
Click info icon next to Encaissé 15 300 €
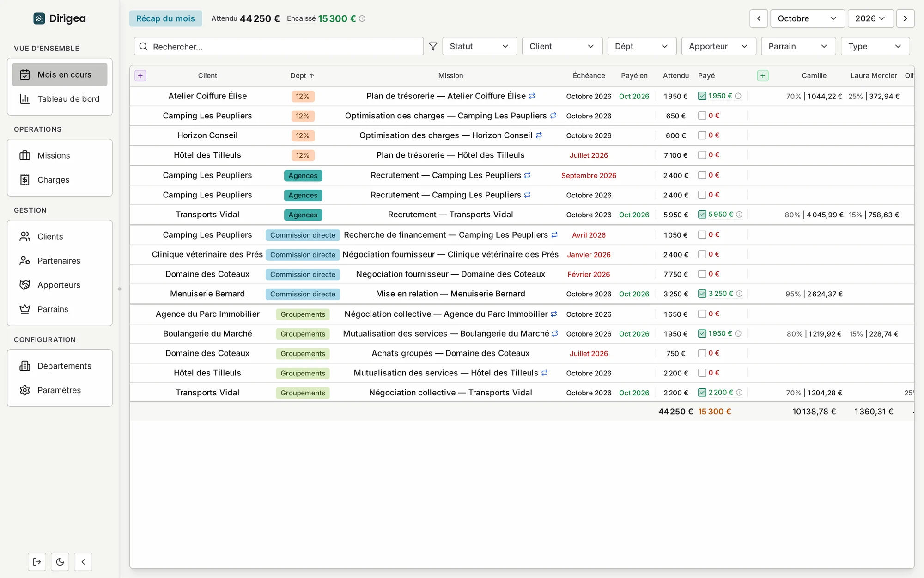coord(362,18)
